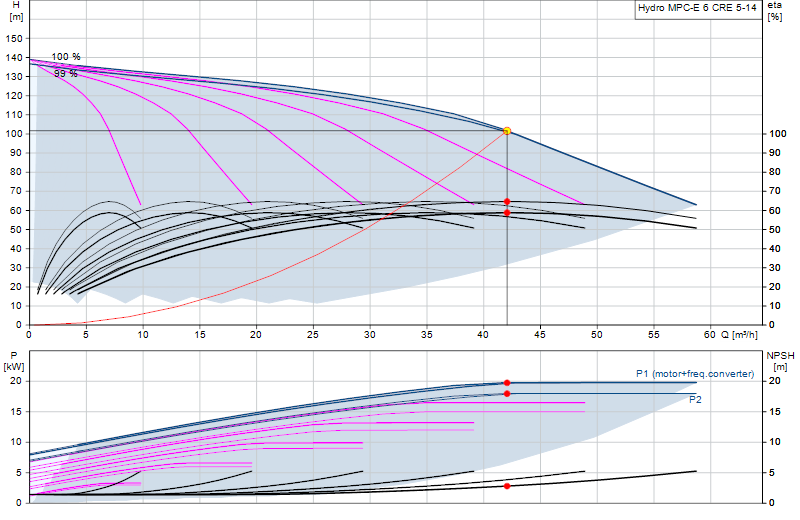Screen dimensions: 800x520
Task: Click the '45' tick on the flow axis
Action: pyautogui.click(x=540, y=335)
